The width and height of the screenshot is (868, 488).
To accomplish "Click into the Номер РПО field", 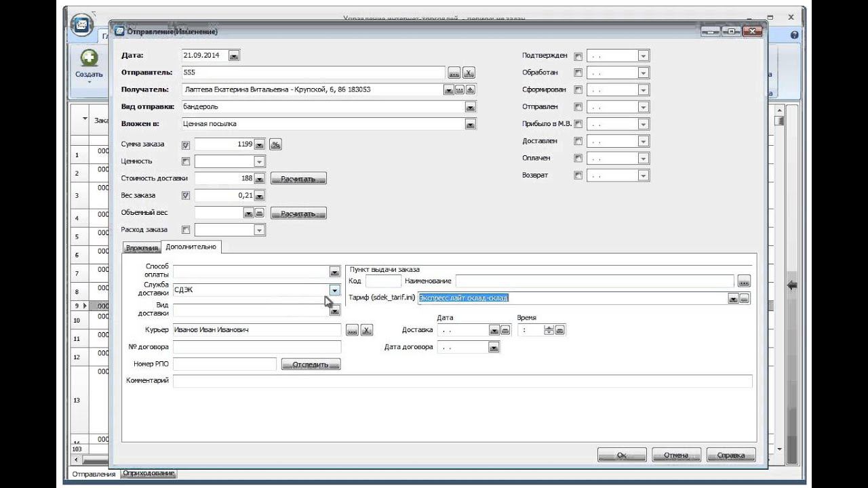I will (224, 364).
